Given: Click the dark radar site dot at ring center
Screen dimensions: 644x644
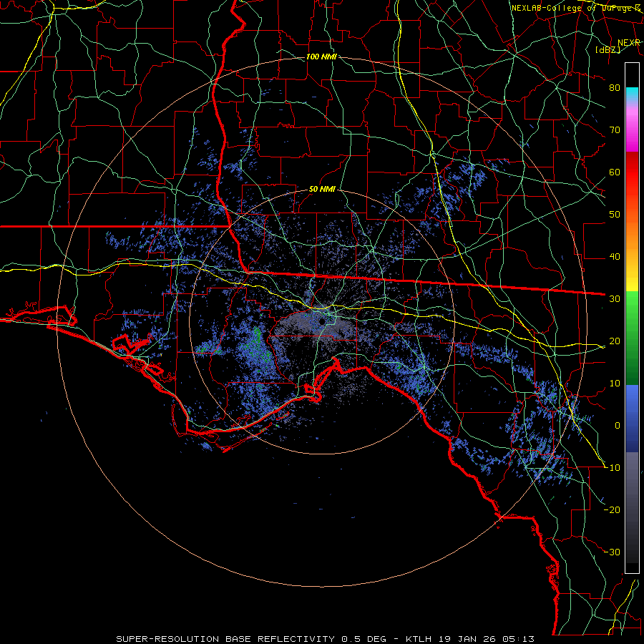Looking at the screenshot, I should click(321, 321).
